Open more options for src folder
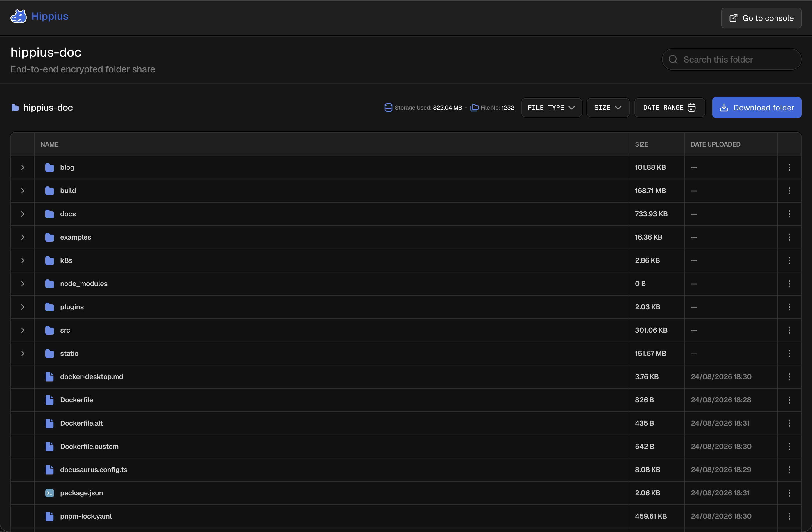 (x=790, y=330)
